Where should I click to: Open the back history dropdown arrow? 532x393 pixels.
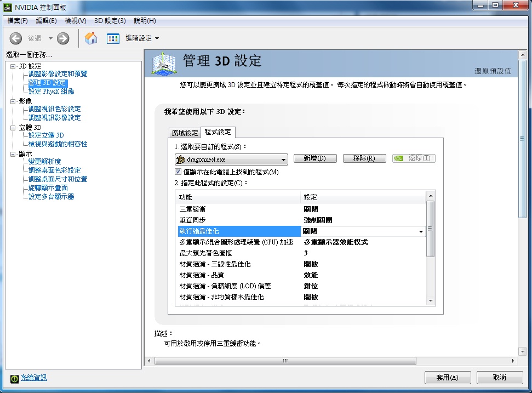click(x=50, y=38)
